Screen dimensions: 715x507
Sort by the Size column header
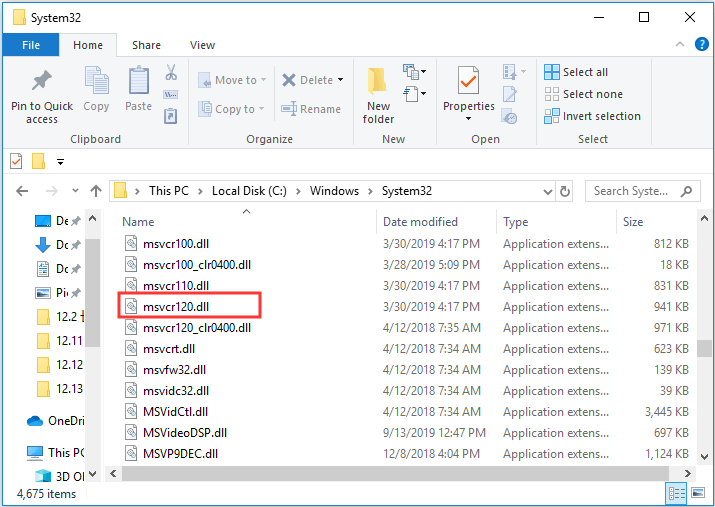tap(633, 222)
